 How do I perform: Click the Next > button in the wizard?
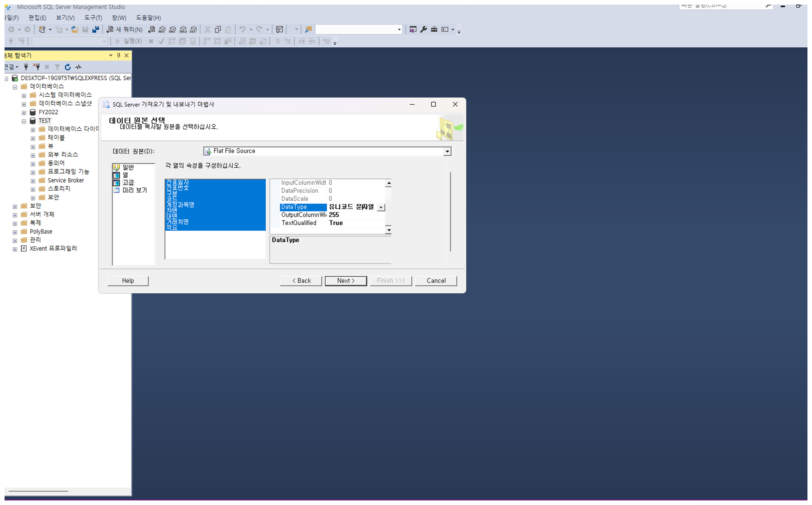[346, 281]
